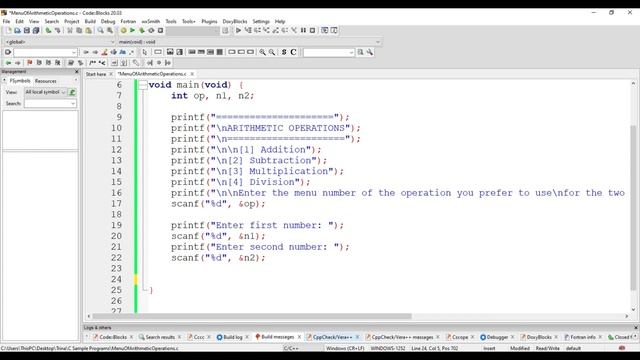Toggle bookmark with the red flag icon
The image size is (640, 360).
29,63
